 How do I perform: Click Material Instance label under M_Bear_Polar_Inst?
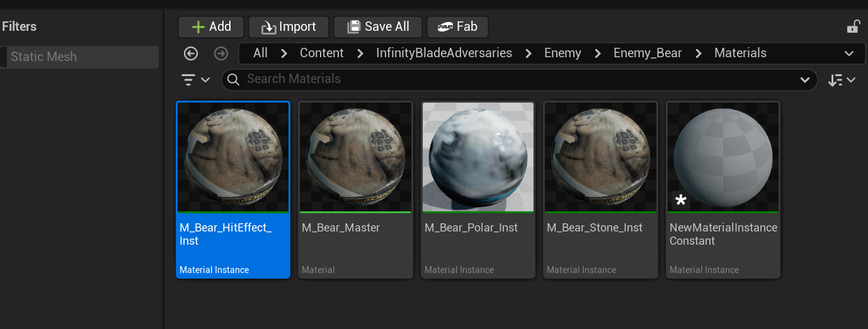pos(459,270)
